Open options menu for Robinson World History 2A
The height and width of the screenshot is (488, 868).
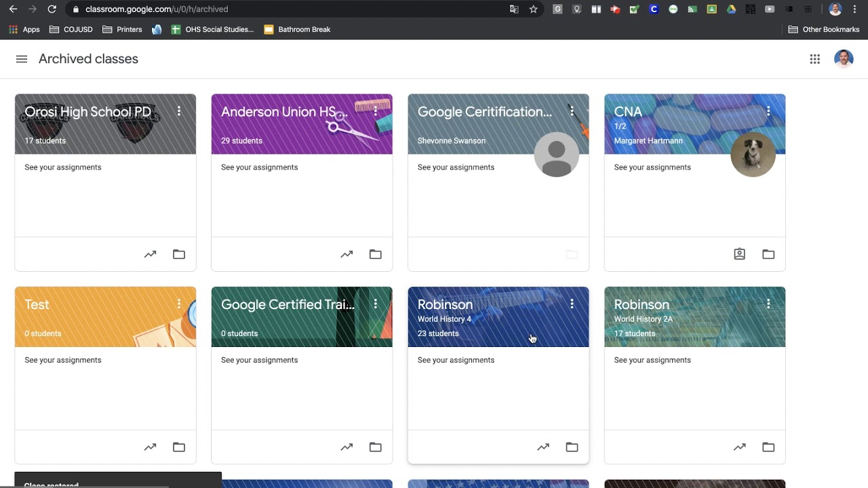(x=768, y=304)
